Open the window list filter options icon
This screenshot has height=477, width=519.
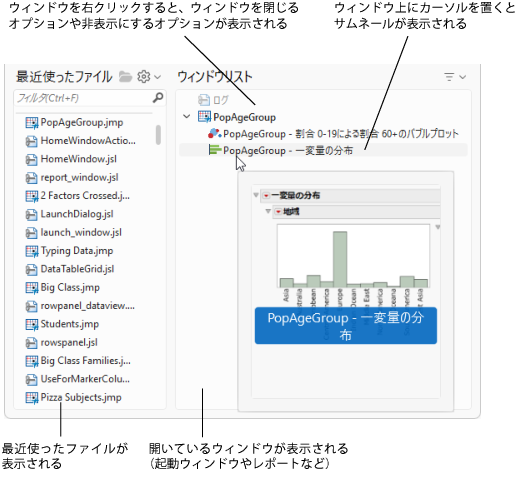[x=449, y=77]
